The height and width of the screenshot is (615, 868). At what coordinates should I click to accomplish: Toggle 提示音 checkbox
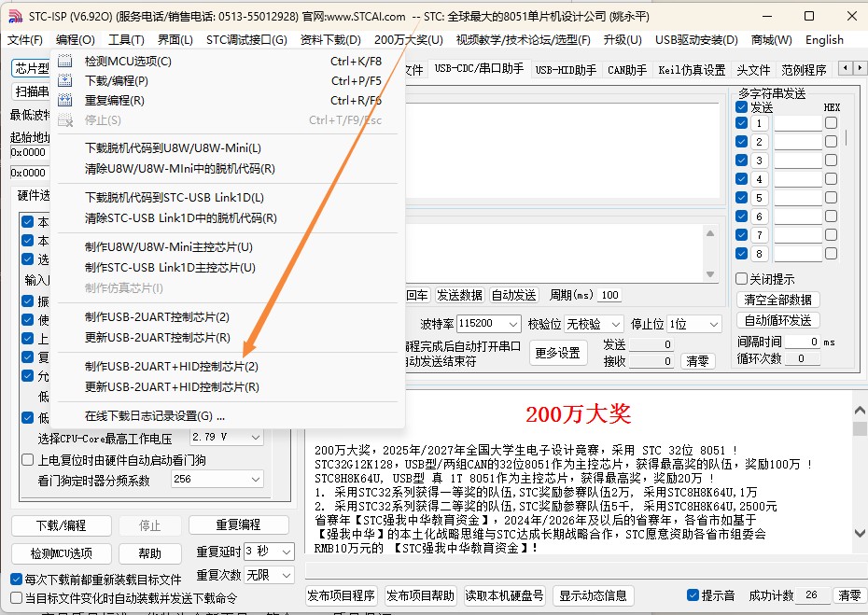[693, 595]
